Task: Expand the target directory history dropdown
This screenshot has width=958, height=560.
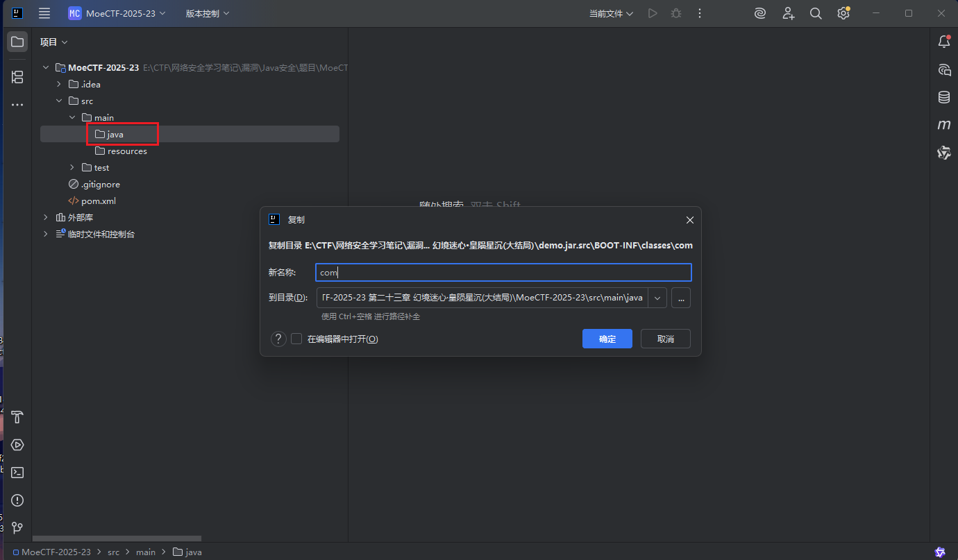Action: 657,298
